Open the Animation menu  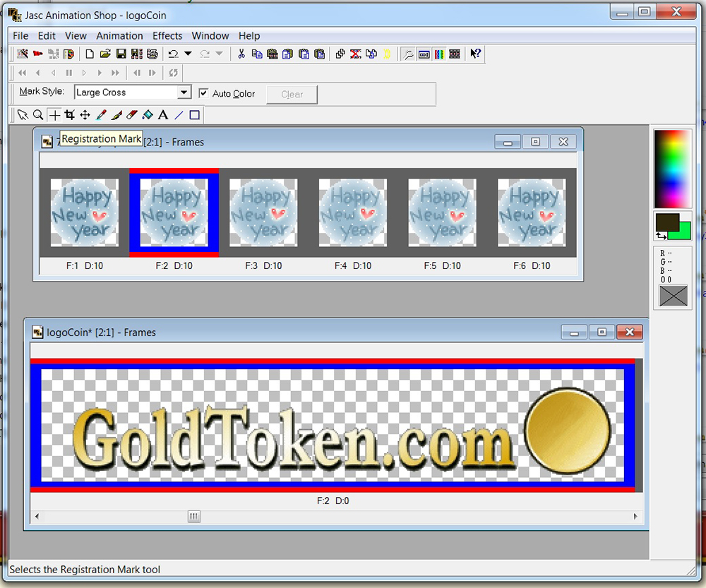pyautogui.click(x=119, y=36)
